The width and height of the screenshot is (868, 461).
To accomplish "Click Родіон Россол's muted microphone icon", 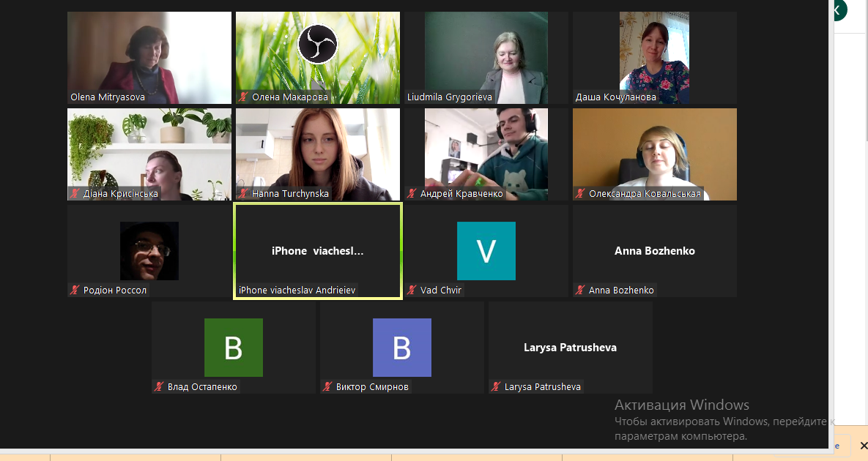I will tap(75, 291).
